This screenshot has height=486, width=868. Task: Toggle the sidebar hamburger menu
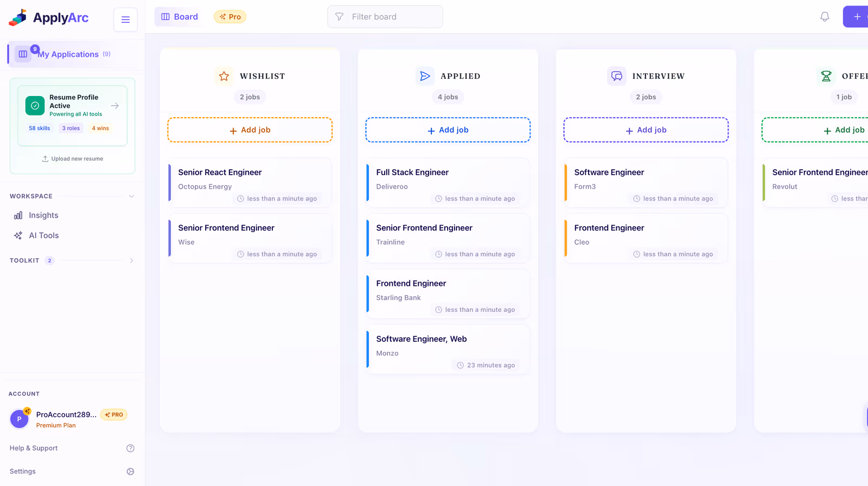point(125,20)
